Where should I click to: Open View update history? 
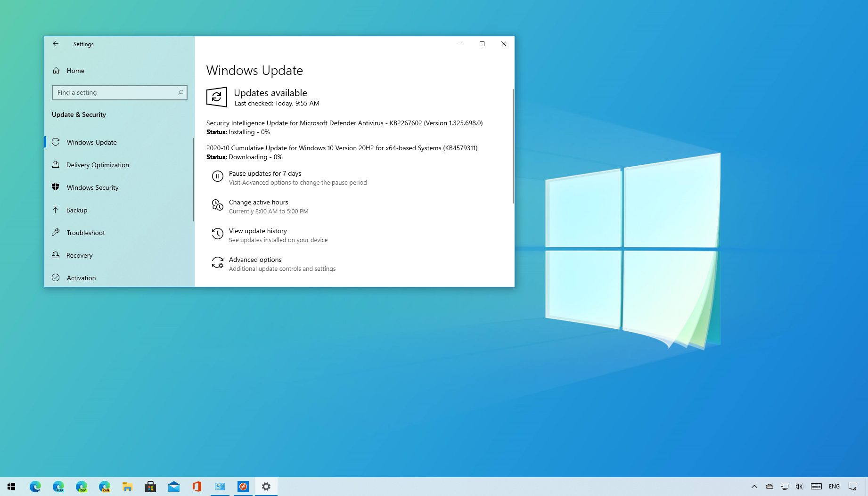point(258,231)
